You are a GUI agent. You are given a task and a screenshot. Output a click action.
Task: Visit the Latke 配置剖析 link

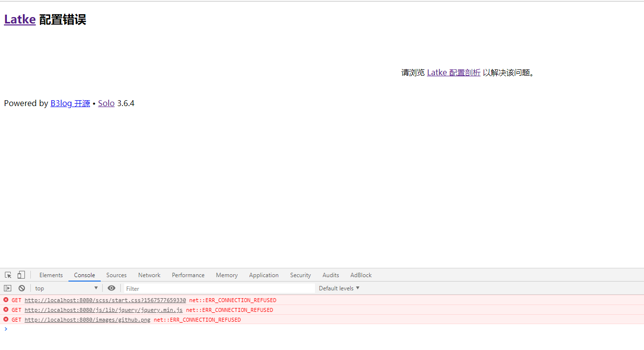click(x=454, y=72)
